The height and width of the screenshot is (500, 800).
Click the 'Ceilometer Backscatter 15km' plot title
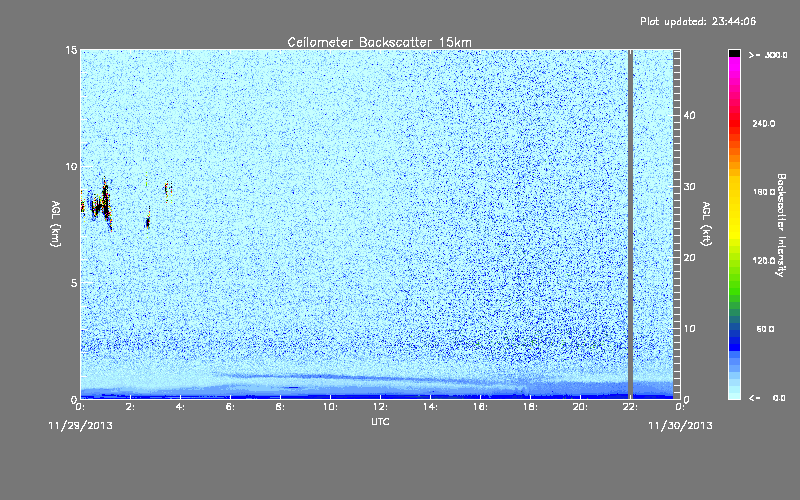pos(380,42)
